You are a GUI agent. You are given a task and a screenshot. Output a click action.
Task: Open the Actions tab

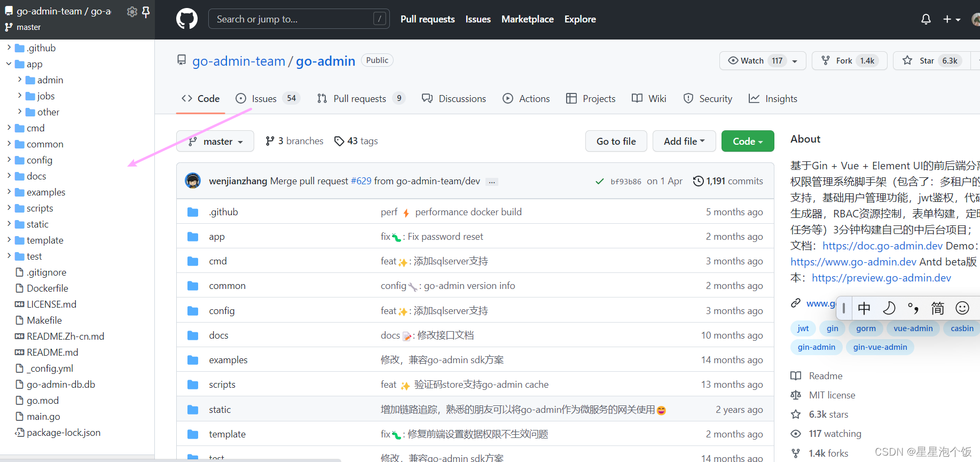click(526, 99)
